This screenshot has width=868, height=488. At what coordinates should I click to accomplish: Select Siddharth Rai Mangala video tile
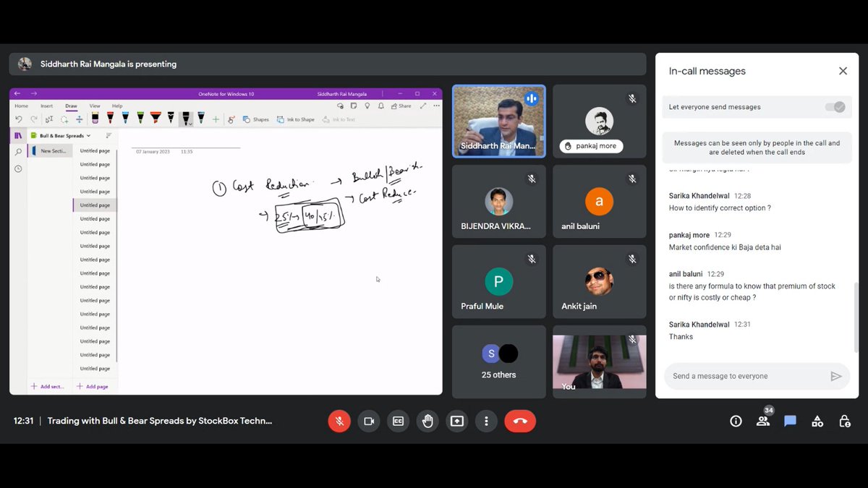(498, 121)
